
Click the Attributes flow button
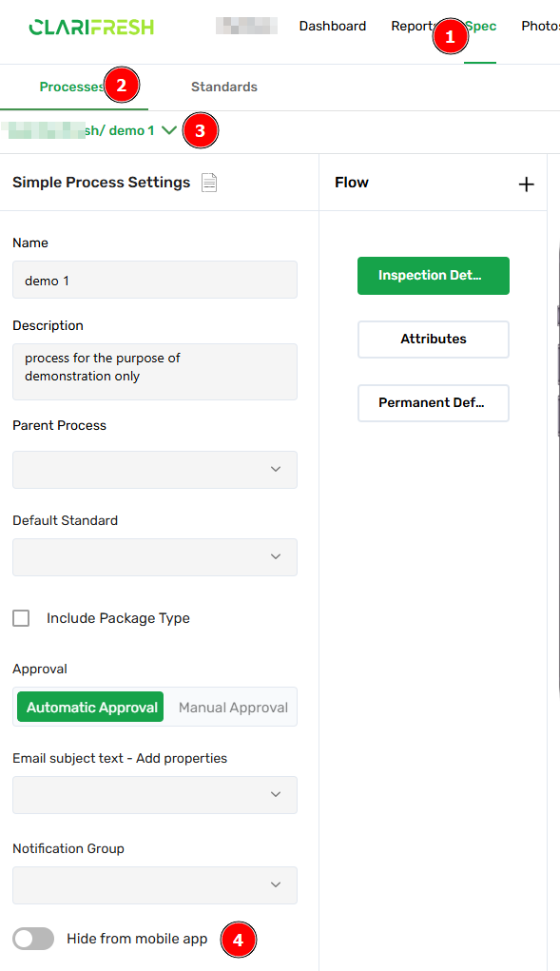click(x=434, y=340)
